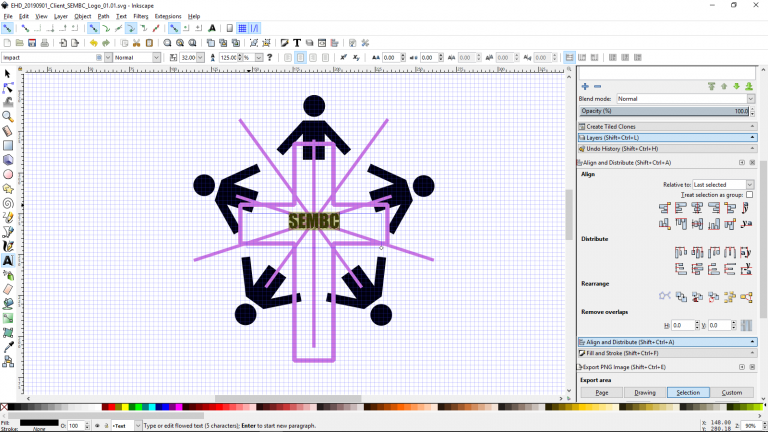
Task: Check Treat selection as group checkbox
Action: [x=749, y=195]
